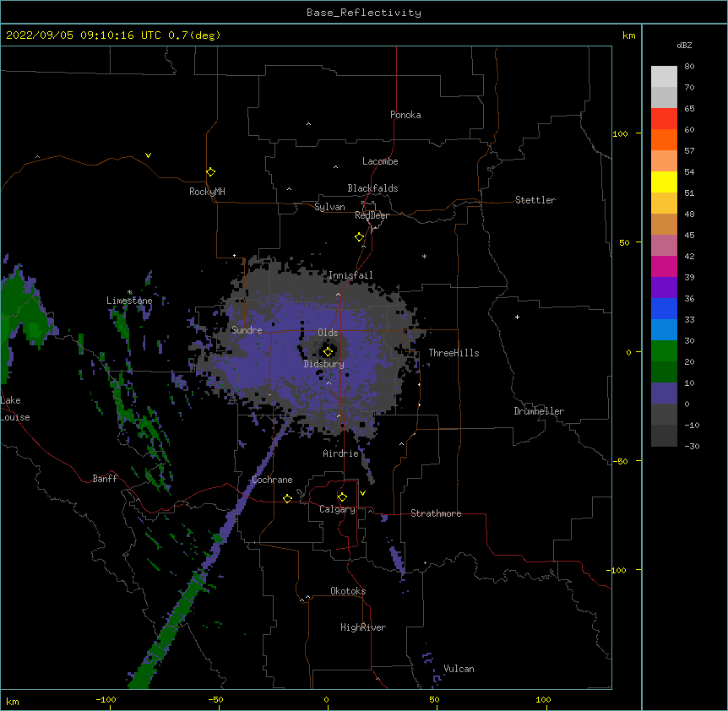Click the Strathmore label
Screen dimensions: 728x711
pos(436,513)
